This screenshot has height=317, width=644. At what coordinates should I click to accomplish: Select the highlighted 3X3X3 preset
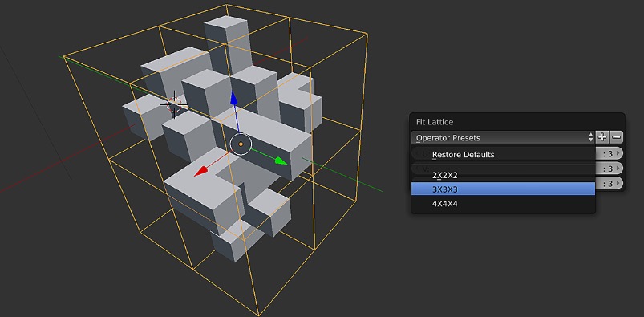503,189
